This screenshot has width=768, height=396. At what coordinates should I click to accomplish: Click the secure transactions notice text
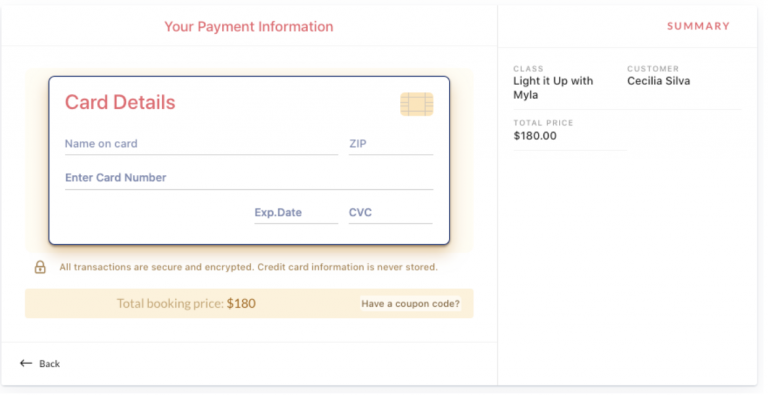point(249,267)
